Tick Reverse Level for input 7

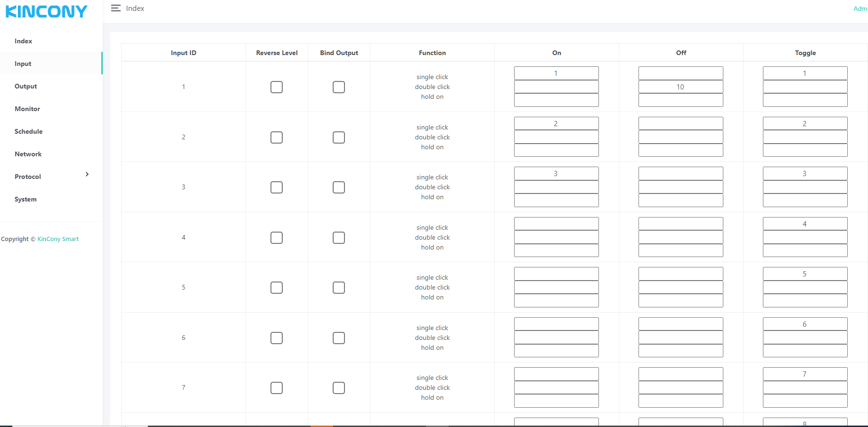click(x=277, y=388)
